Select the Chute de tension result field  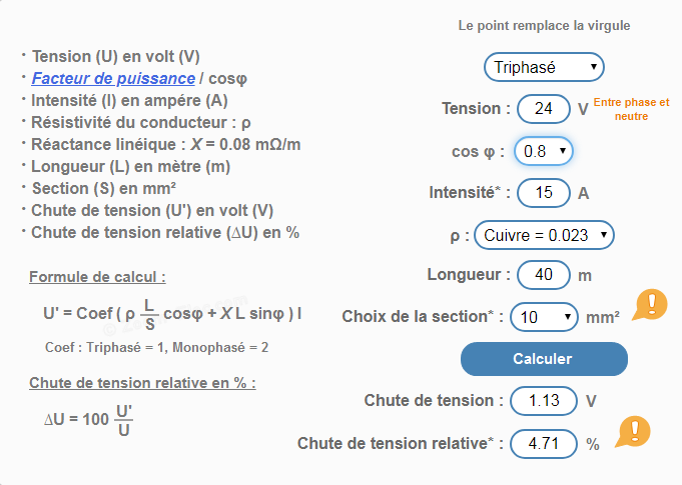(x=544, y=401)
